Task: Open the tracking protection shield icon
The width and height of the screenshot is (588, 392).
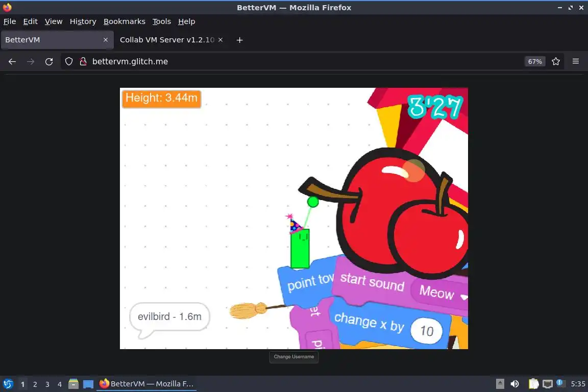Action: coord(69,62)
